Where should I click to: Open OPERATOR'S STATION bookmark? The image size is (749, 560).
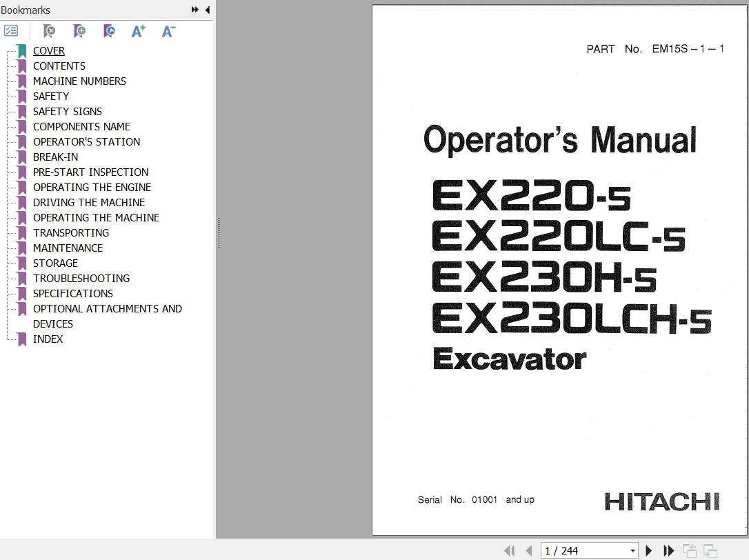pyautogui.click(x=86, y=142)
